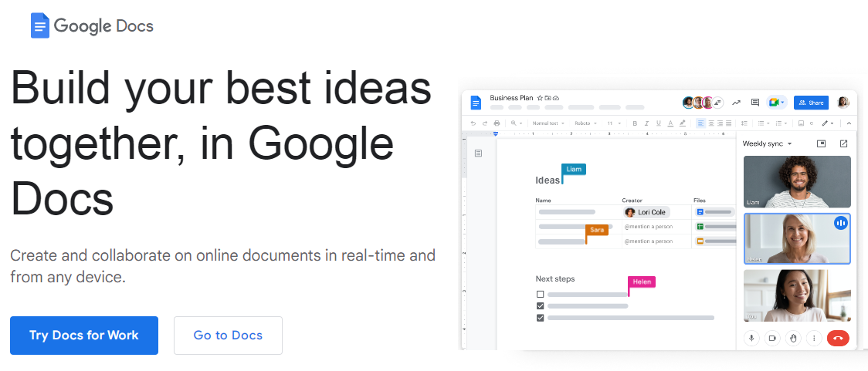The width and height of the screenshot is (868, 371).
Task: Check the unchecked Next steps checkbox
Action: point(541,294)
